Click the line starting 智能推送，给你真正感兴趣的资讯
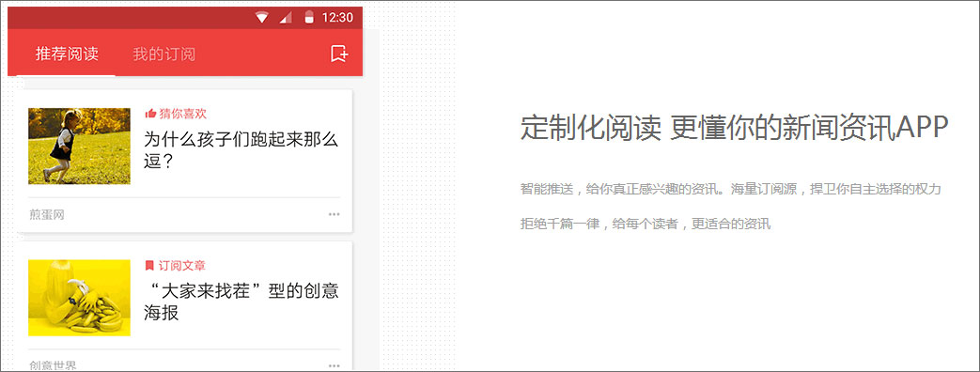980x372 pixels. click(x=731, y=189)
